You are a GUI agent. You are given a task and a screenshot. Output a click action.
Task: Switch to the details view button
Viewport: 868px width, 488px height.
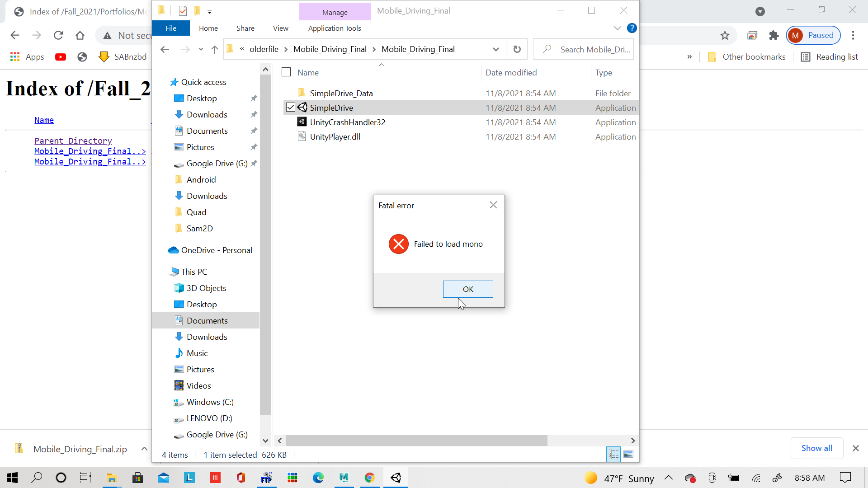pyautogui.click(x=613, y=454)
